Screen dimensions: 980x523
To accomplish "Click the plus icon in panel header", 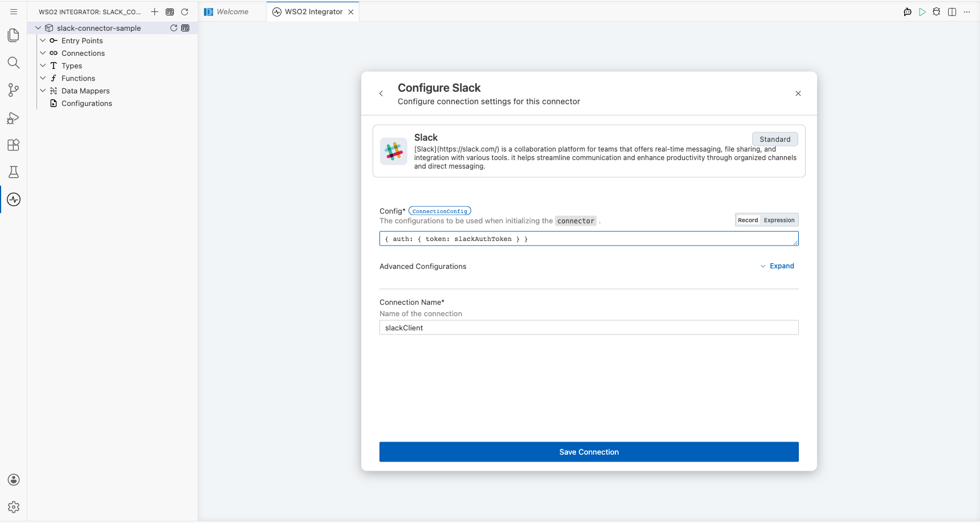I will 154,11.
